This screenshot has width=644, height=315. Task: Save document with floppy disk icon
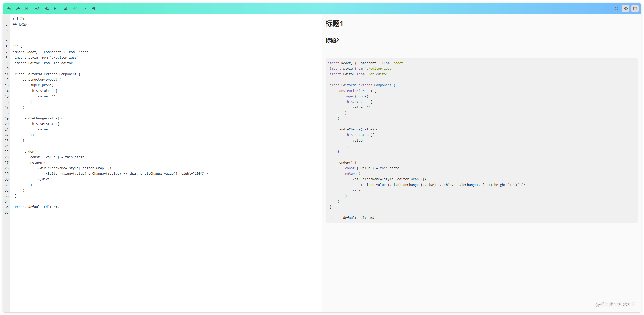(x=93, y=9)
